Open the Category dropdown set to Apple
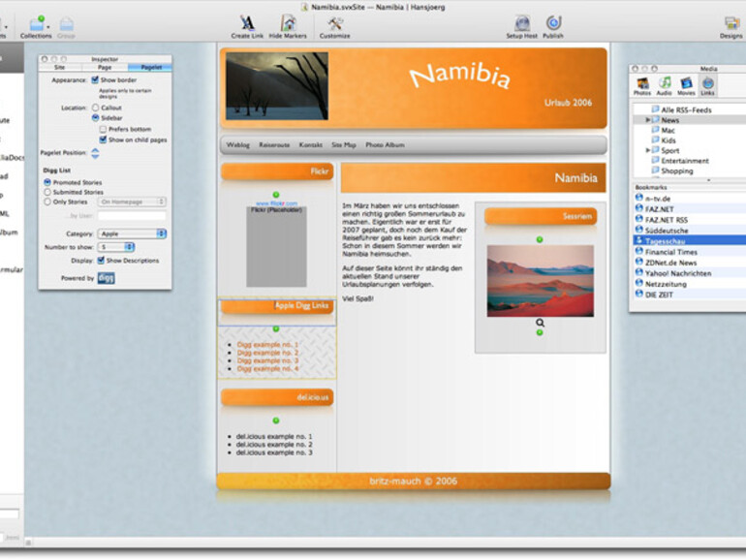 point(132,233)
